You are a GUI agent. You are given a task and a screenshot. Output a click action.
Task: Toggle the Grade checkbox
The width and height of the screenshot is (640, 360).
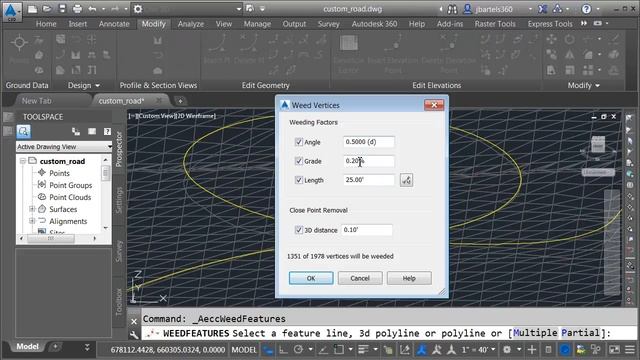[298, 161]
